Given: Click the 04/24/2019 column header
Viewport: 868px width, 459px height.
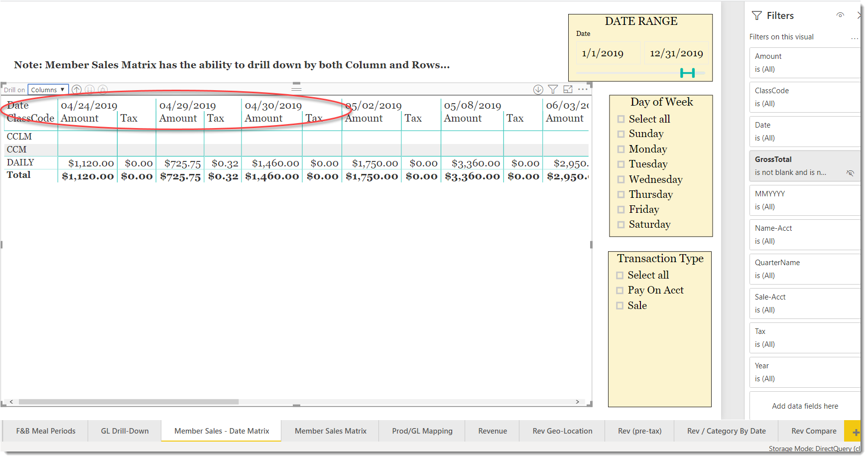Looking at the screenshot, I should click(x=89, y=106).
